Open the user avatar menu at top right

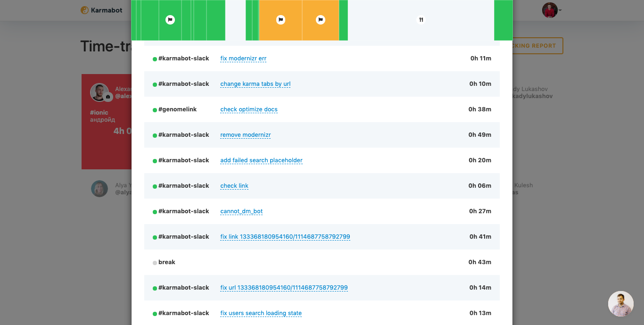click(552, 10)
